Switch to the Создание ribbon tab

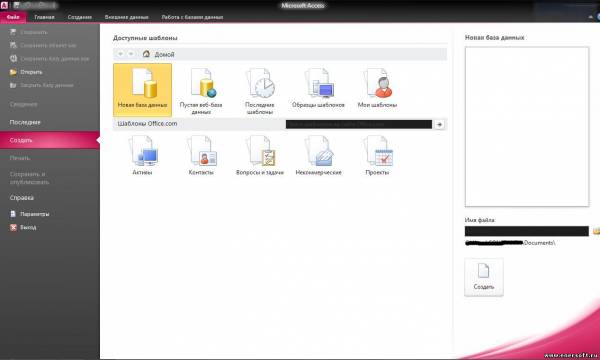[80, 17]
